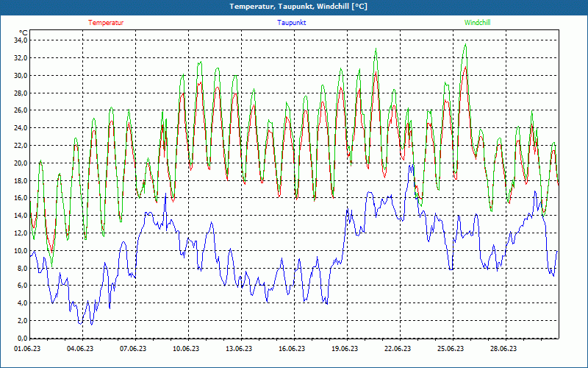Click the 8,0 y-axis value

pos(22,268)
